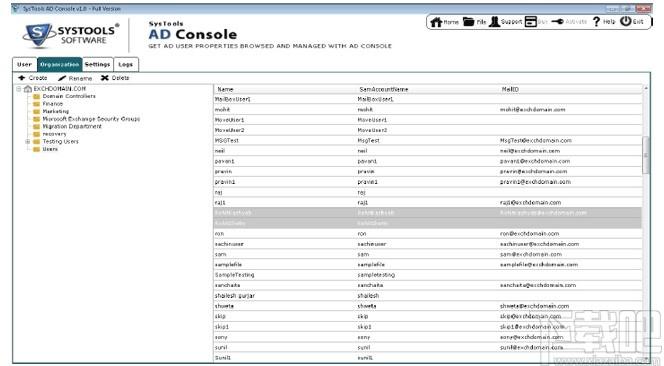Viewport: 664px width, 366px height.
Task: Click the Rename pencil icon
Action: [62, 78]
